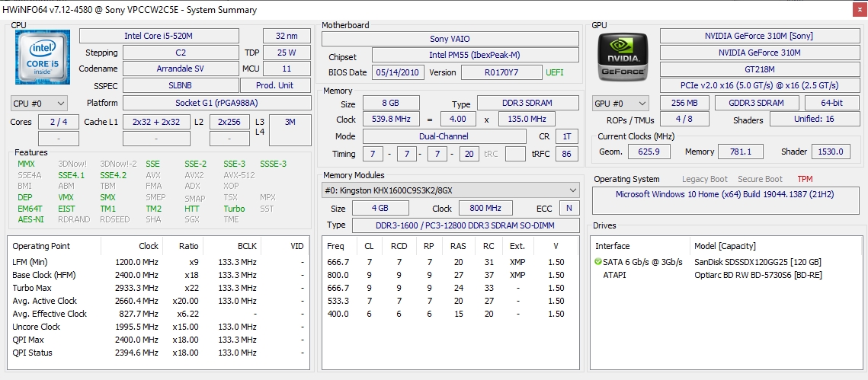Click the MMX feature label
The width and height of the screenshot is (868, 380).
tap(25, 164)
